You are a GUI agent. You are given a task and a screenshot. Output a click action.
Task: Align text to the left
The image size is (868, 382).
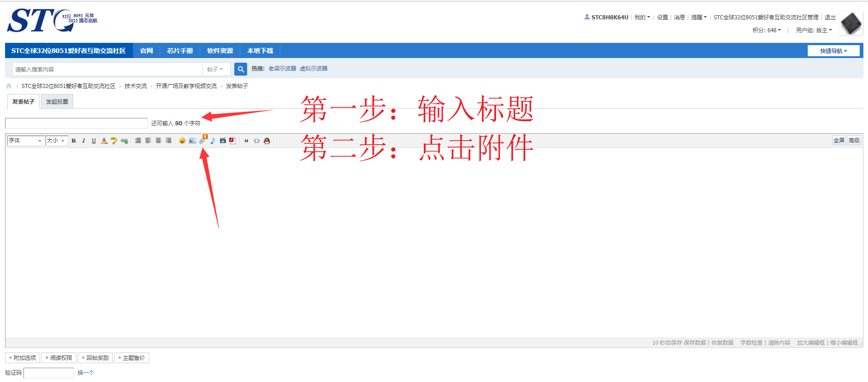(x=148, y=141)
